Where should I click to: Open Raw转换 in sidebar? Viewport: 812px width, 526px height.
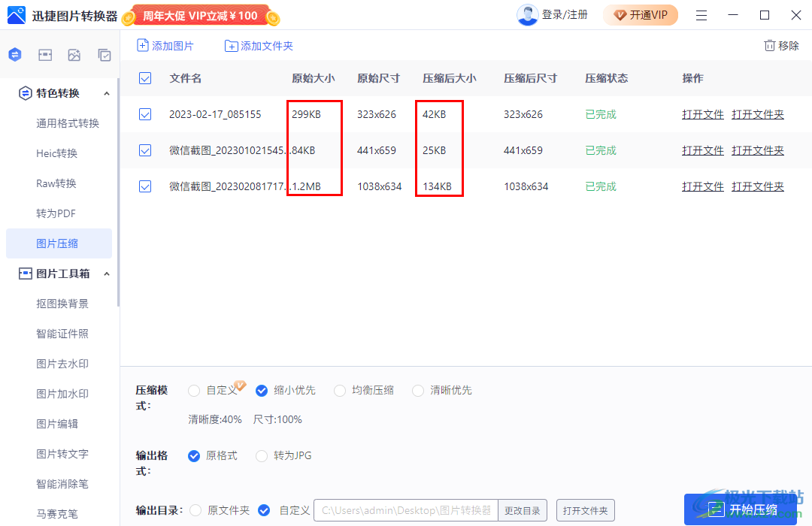pyautogui.click(x=56, y=183)
